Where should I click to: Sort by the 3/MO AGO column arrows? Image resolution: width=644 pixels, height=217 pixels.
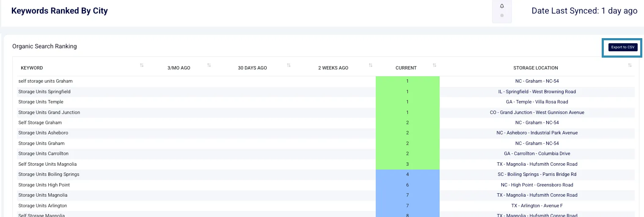click(x=209, y=65)
